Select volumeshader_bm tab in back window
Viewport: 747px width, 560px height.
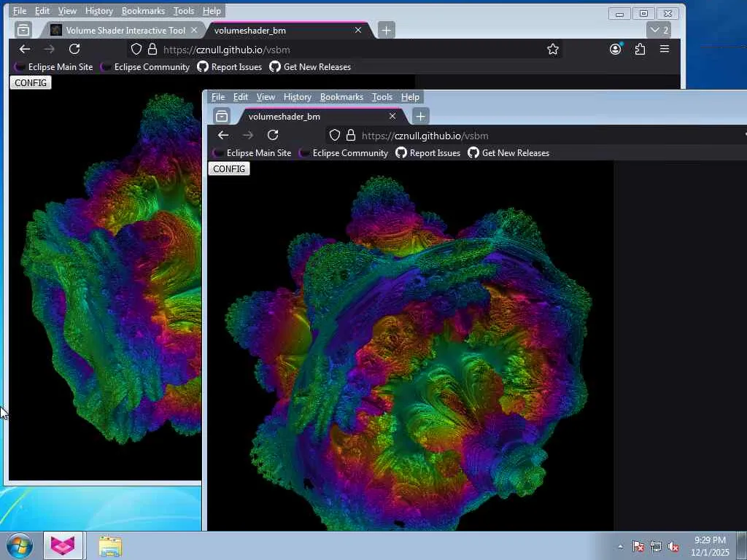(287, 31)
